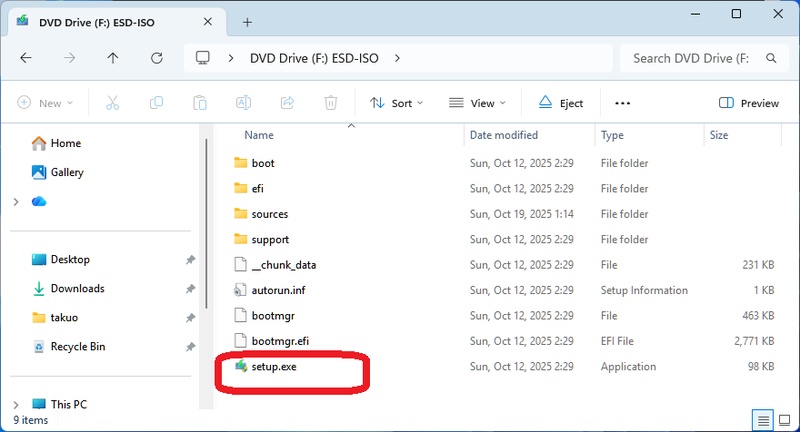Click the Eject button
The image size is (800, 432).
coord(560,103)
